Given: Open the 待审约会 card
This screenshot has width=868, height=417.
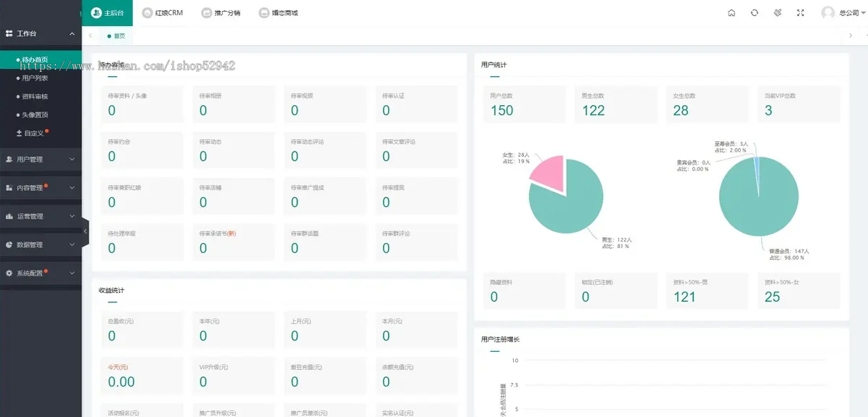Looking at the screenshot, I should coord(142,150).
